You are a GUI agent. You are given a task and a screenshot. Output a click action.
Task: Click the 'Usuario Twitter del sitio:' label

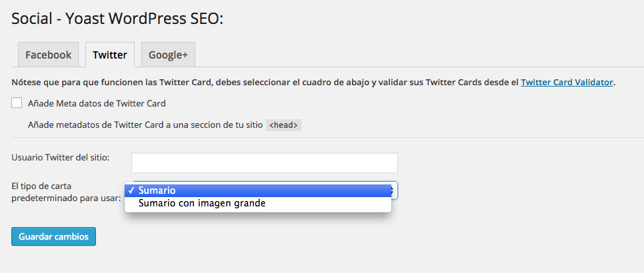tap(61, 157)
